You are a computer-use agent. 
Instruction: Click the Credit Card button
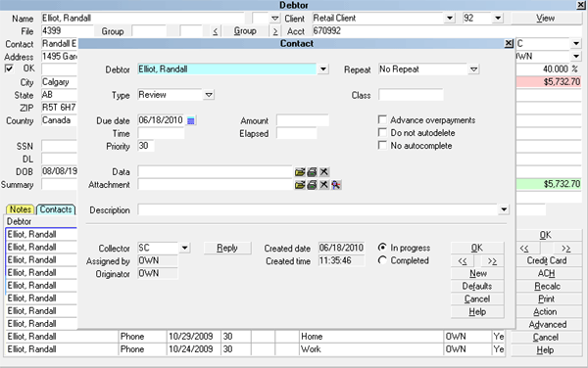(547, 260)
